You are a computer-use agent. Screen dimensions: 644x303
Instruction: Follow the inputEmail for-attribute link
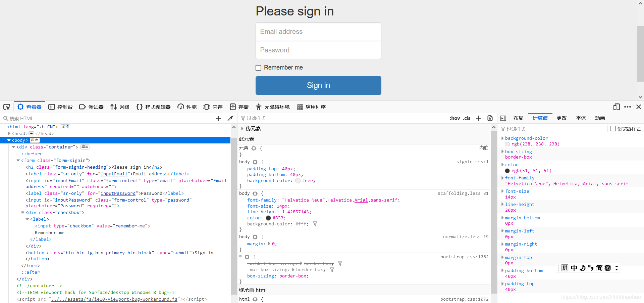114,174
